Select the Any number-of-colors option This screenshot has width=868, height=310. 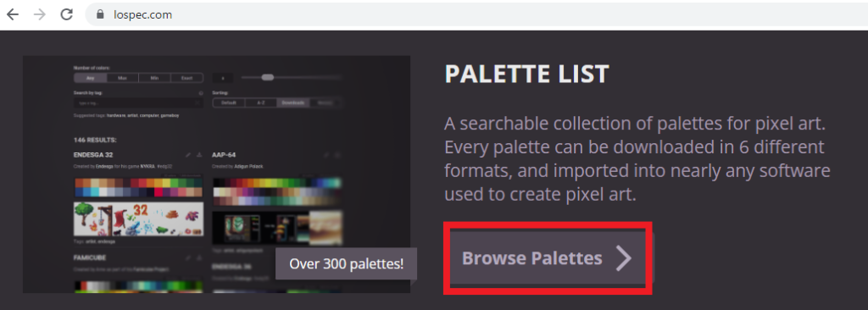[x=90, y=78]
